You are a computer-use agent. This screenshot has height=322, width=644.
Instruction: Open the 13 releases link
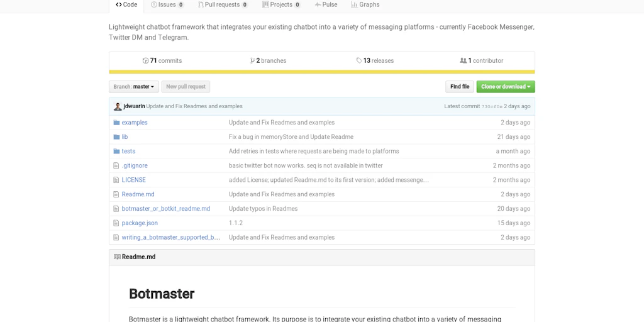(375, 61)
